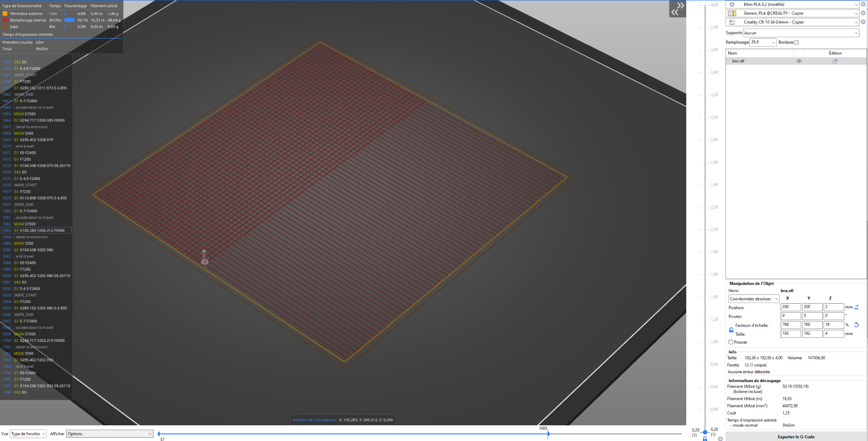This screenshot has width=868, height=441.
Task: Click the Position de l'extrudeuse readout
Action: coord(343,420)
